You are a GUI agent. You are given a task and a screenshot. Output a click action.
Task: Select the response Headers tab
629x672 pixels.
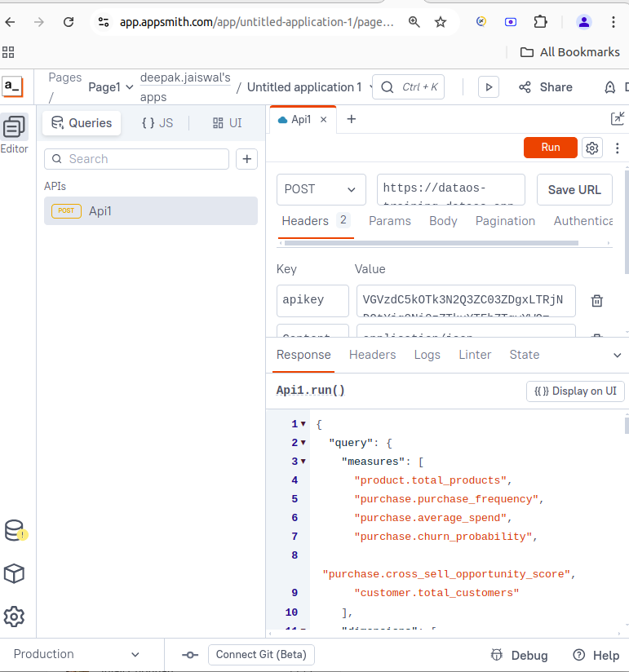(372, 355)
